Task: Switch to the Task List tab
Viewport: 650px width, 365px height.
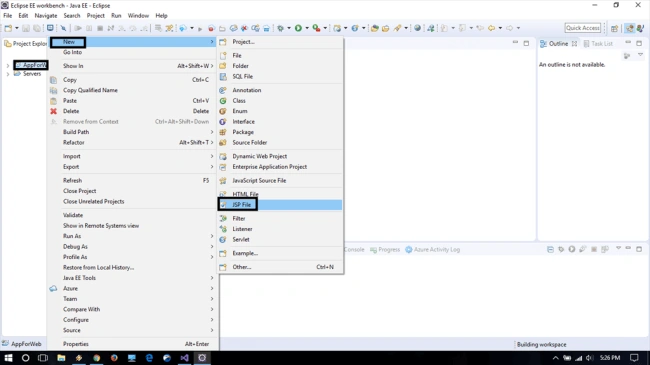Action: pyautogui.click(x=598, y=43)
